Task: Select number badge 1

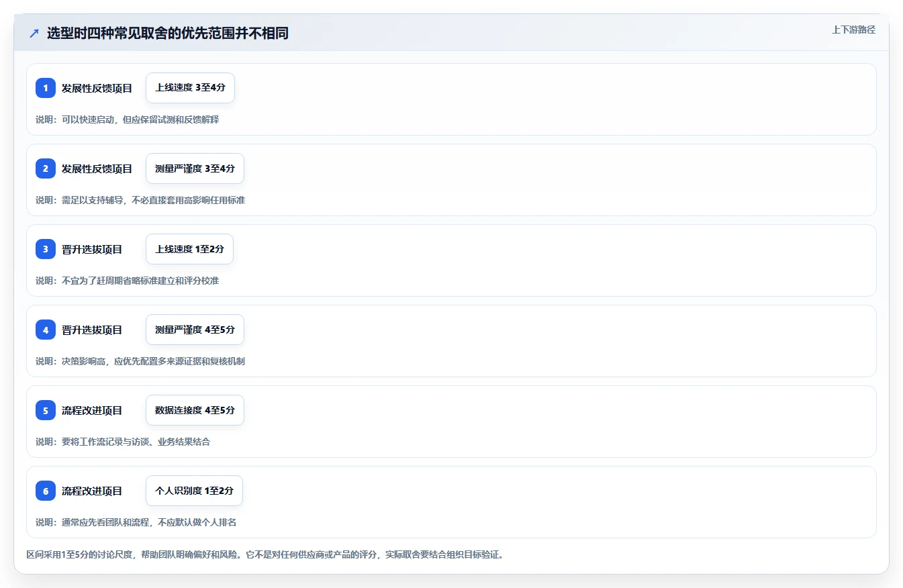Action: 46,88
